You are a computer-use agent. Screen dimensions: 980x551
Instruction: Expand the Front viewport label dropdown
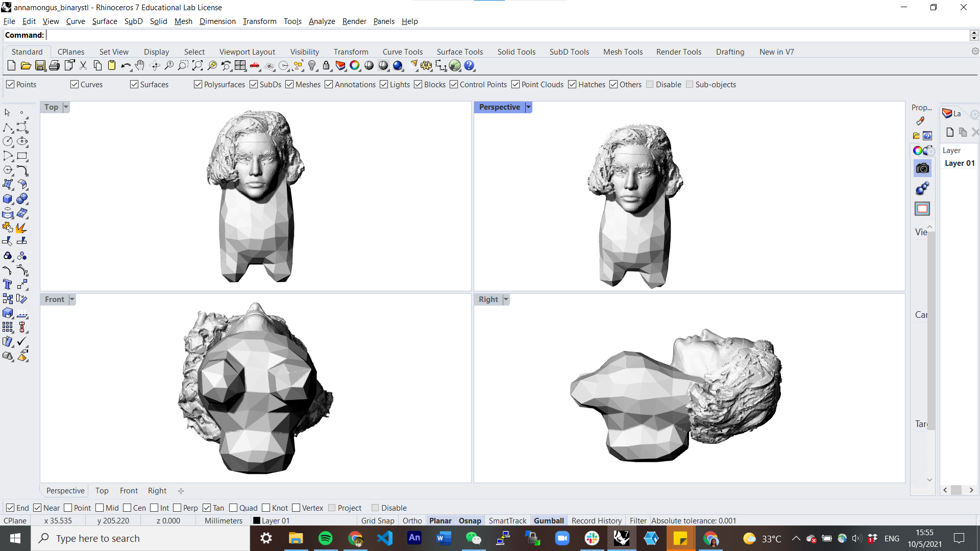point(72,298)
